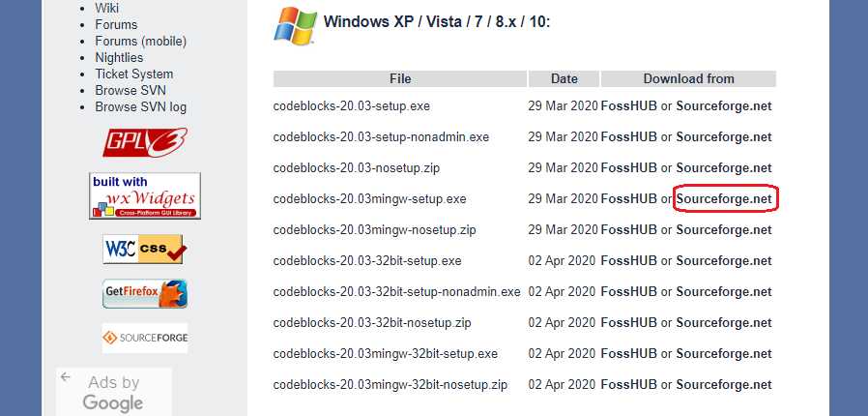The image size is (868, 416).
Task: Click the Ads by Google box
Action: (x=114, y=392)
